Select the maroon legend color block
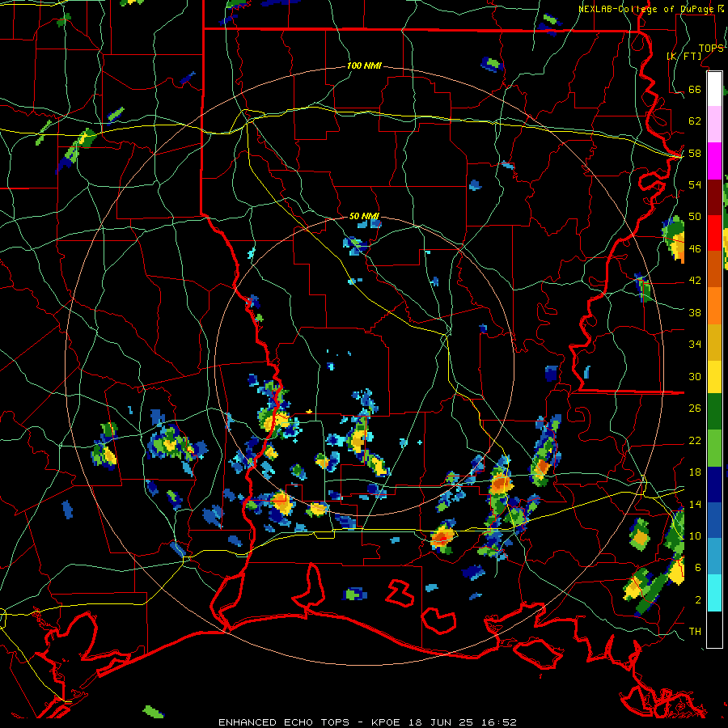Viewport: 728px width, 728px height. point(714,197)
